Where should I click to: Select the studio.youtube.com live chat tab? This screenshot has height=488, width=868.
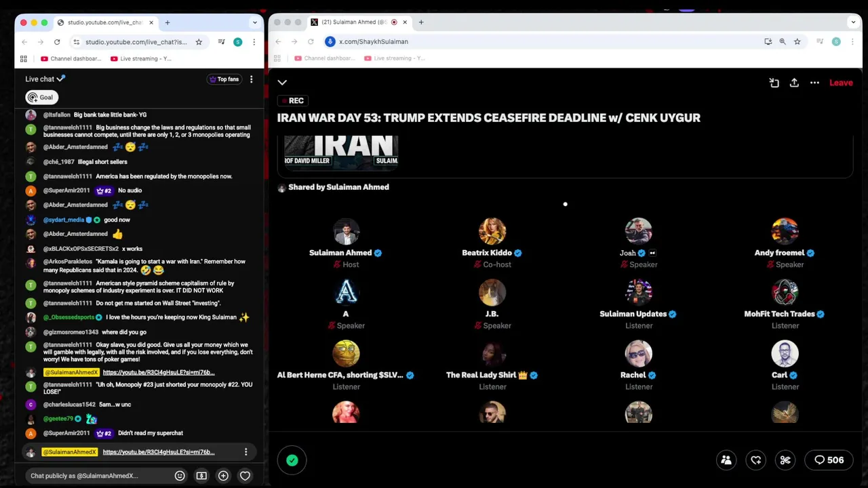[x=105, y=22]
